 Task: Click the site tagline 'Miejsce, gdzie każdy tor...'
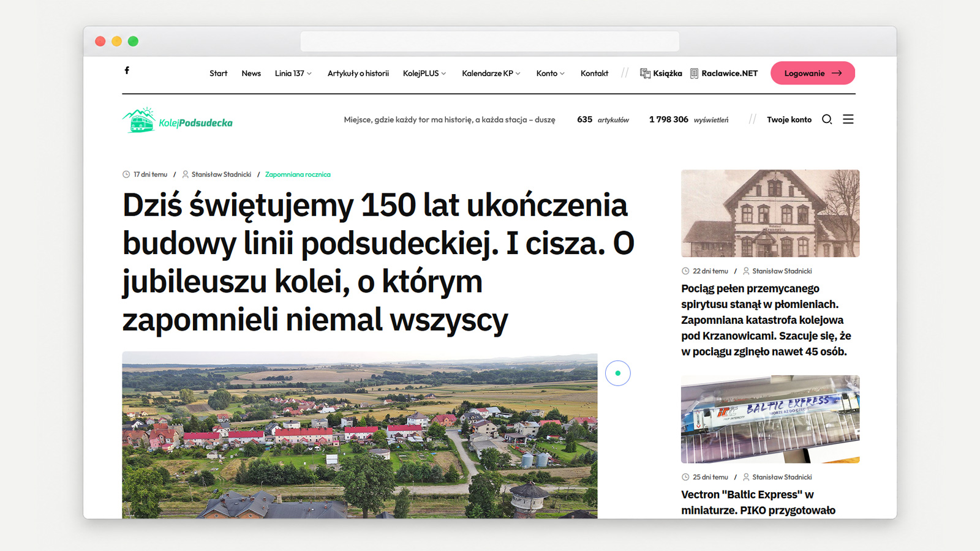(x=450, y=119)
